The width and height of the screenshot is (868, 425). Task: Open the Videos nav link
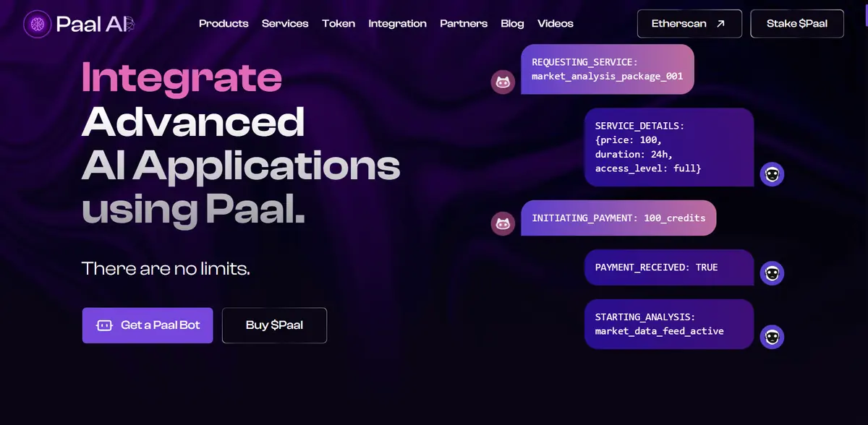[x=556, y=24]
